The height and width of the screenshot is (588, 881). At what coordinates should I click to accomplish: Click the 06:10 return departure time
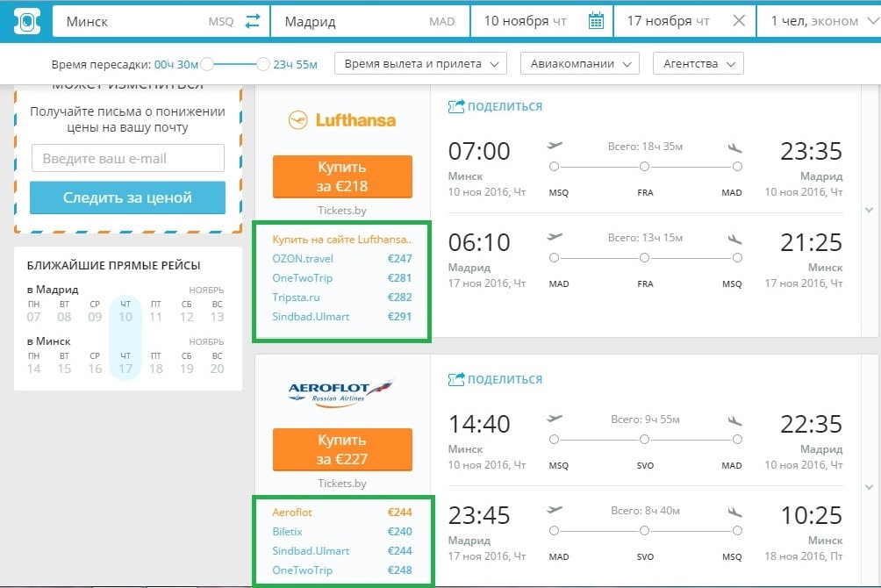[479, 242]
